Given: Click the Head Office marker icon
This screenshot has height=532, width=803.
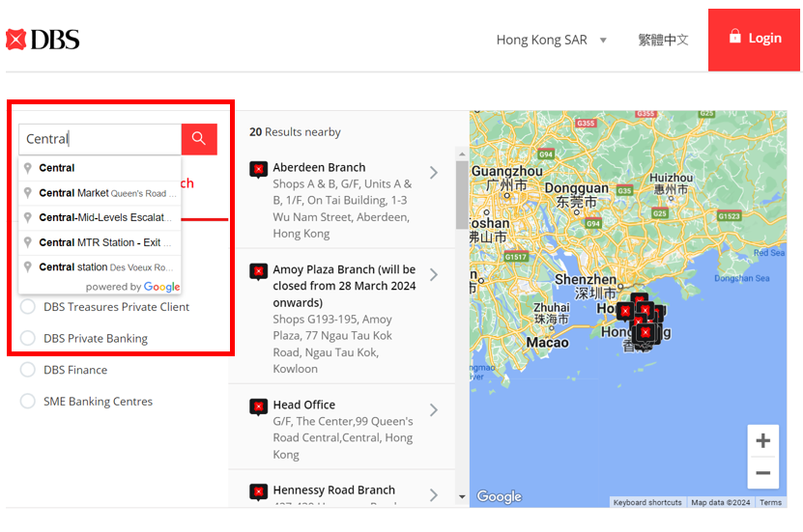Looking at the screenshot, I should [258, 406].
